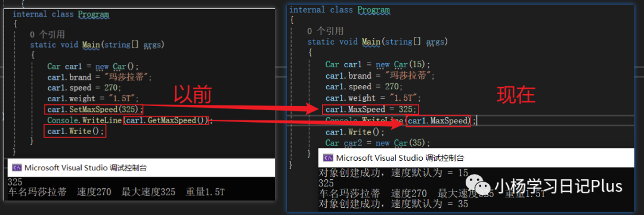Open the 0 个引用 CodeLens in the 以前 code
This screenshot has height=215, width=644.
[x=47, y=35]
